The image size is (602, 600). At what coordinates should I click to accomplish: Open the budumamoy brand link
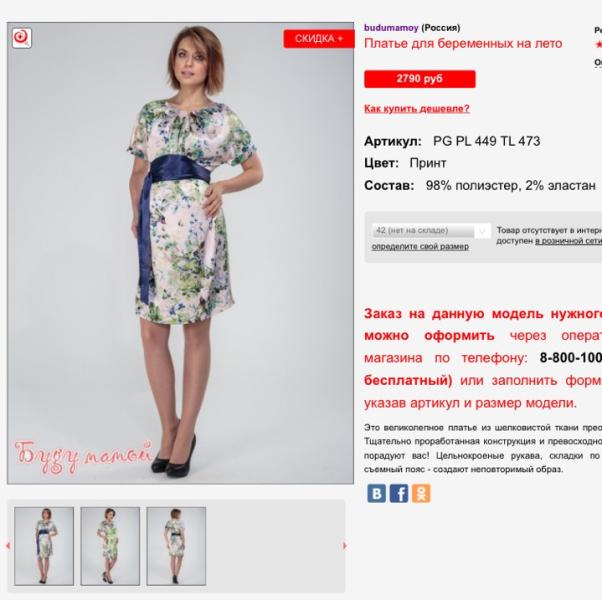pos(391,28)
